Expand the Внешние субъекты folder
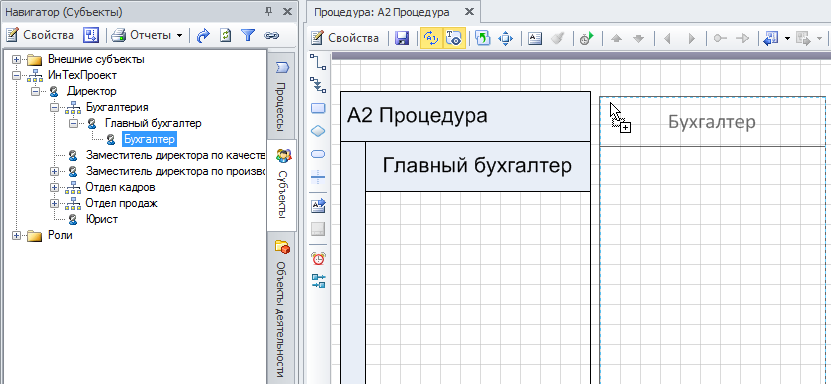The height and width of the screenshot is (384, 831). coord(16,59)
